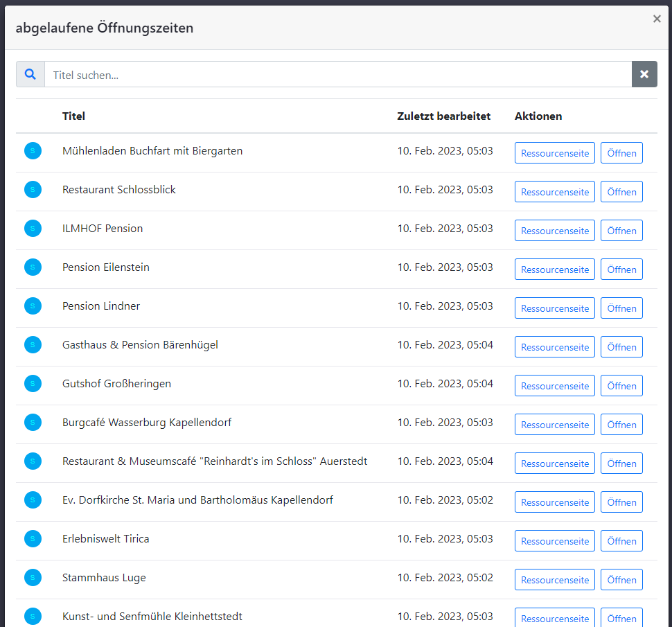Open Ressourcenseite for Kunst- und Senfmühle Kleinhettstedt
The image size is (672, 627).
coord(554,617)
